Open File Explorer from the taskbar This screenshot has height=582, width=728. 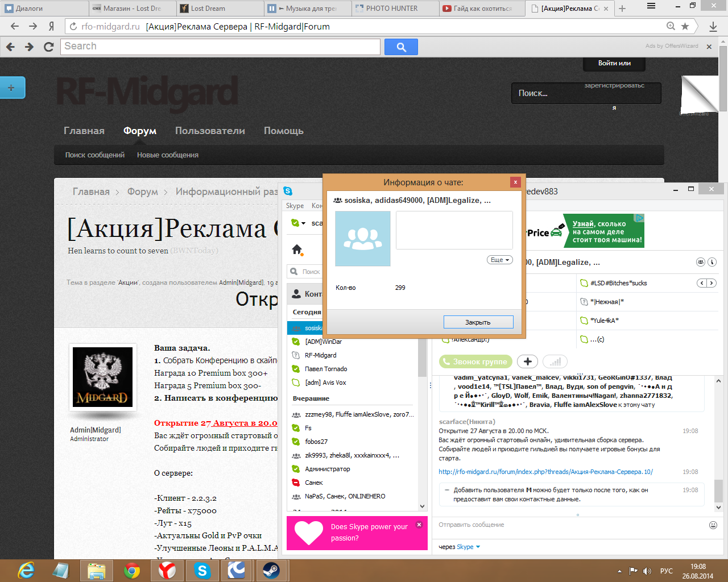(x=97, y=570)
